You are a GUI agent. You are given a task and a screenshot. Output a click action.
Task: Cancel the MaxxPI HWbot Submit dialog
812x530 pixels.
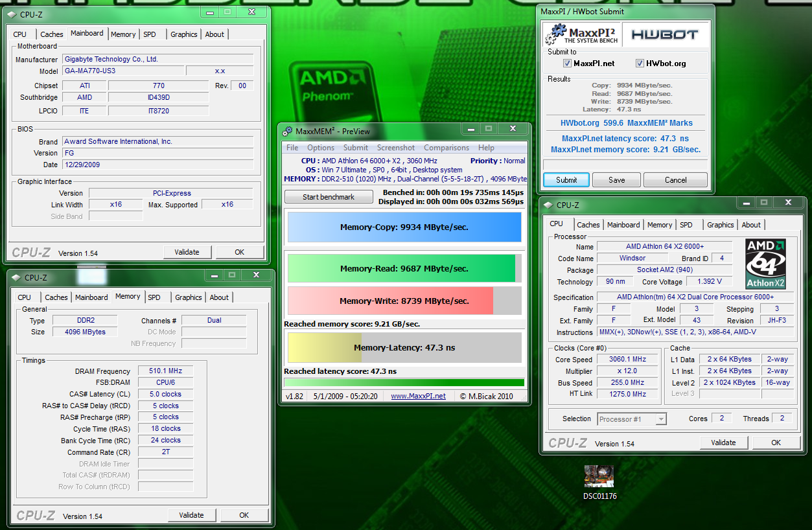click(675, 180)
